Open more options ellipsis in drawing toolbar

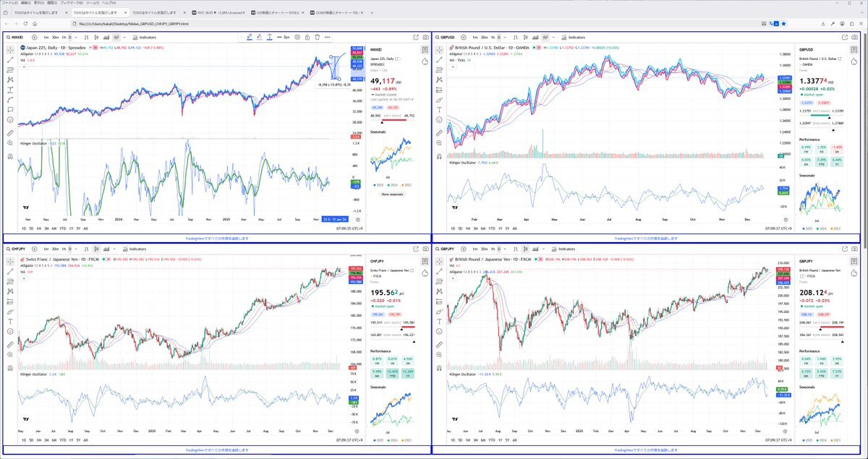(x=328, y=37)
